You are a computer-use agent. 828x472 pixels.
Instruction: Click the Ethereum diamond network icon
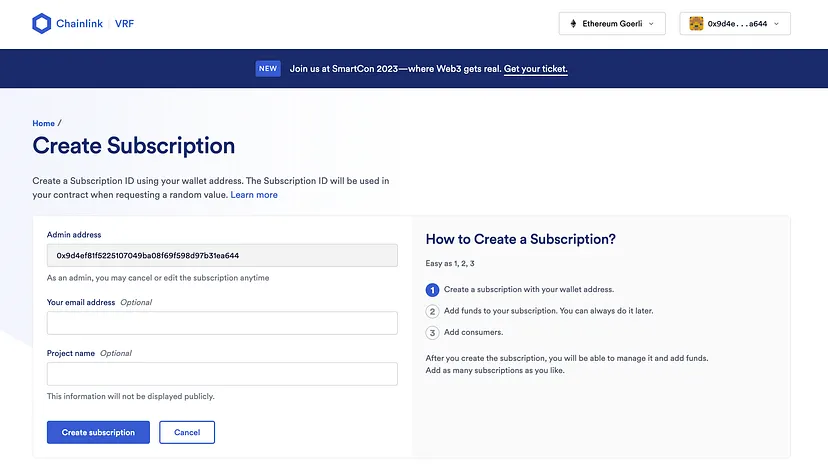point(573,24)
